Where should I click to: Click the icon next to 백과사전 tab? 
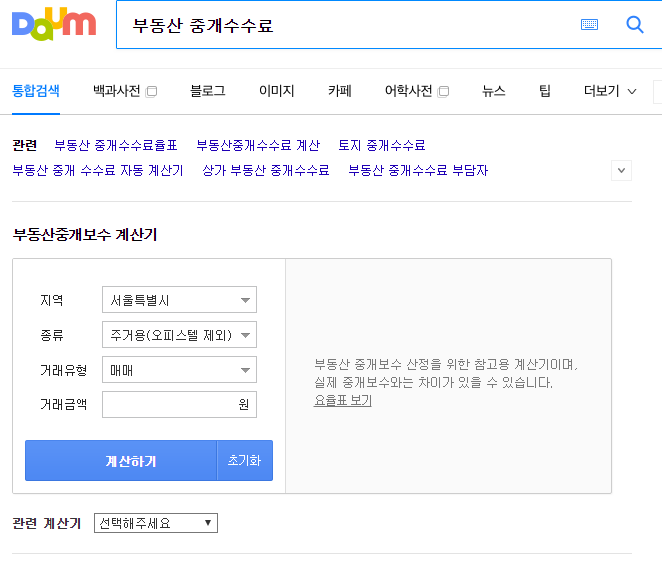tap(151, 91)
